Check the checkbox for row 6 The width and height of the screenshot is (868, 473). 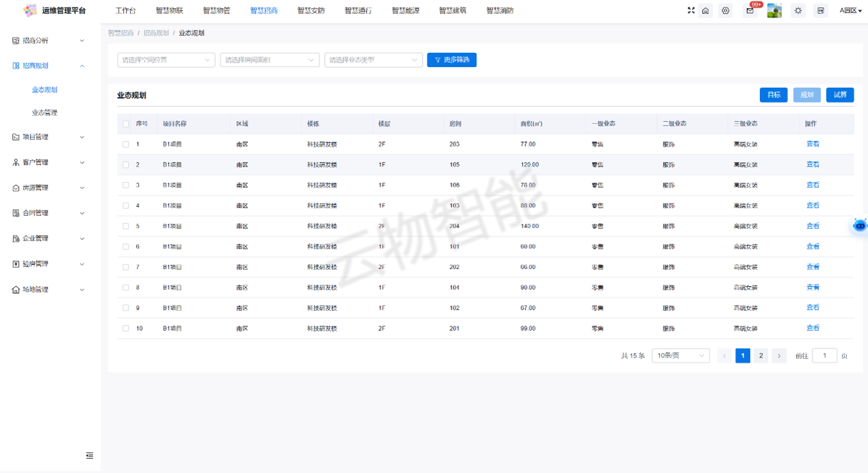[x=126, y=246]
